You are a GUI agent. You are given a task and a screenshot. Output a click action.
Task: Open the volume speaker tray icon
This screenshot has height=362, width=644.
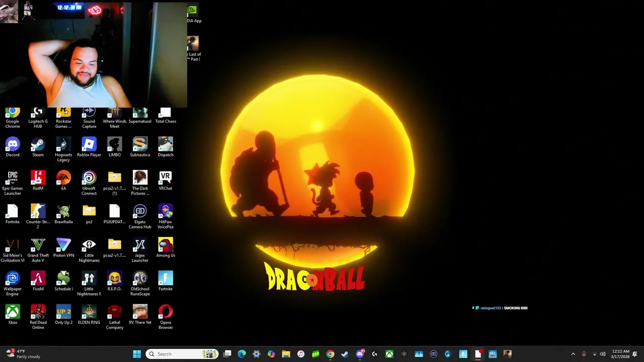603,354
